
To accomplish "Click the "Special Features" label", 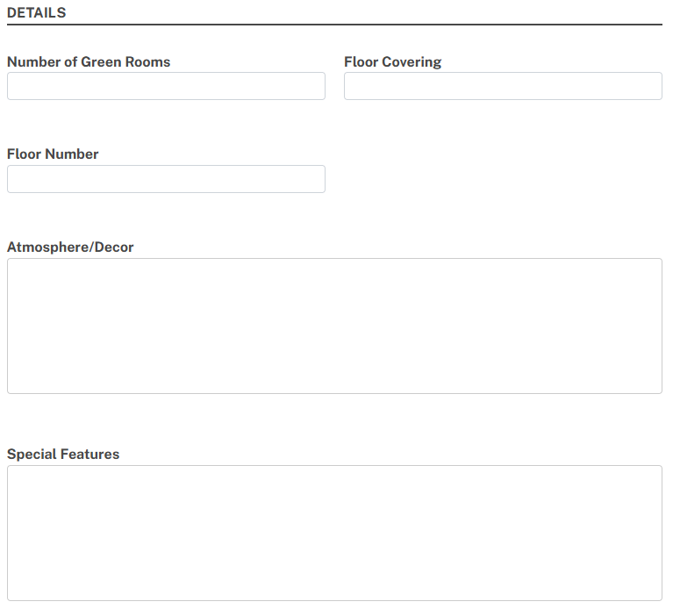I will point(63,454).
